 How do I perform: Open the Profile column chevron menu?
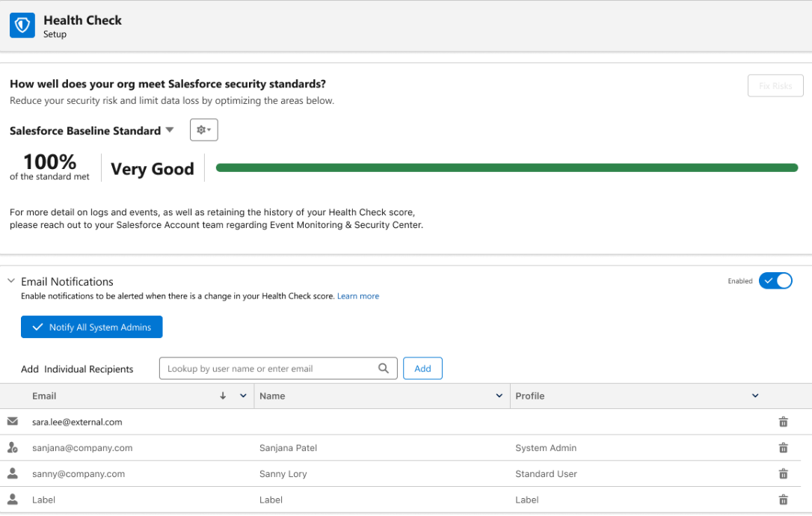tap(755, 396)
